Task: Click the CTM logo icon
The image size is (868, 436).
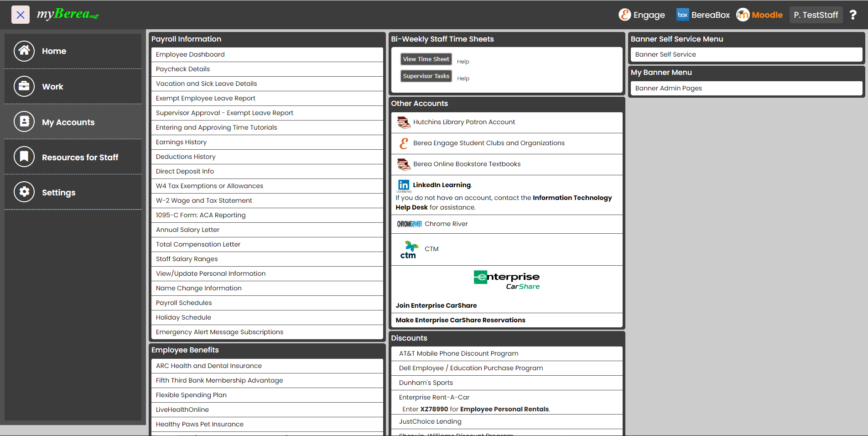Action: tap(409, 250)
